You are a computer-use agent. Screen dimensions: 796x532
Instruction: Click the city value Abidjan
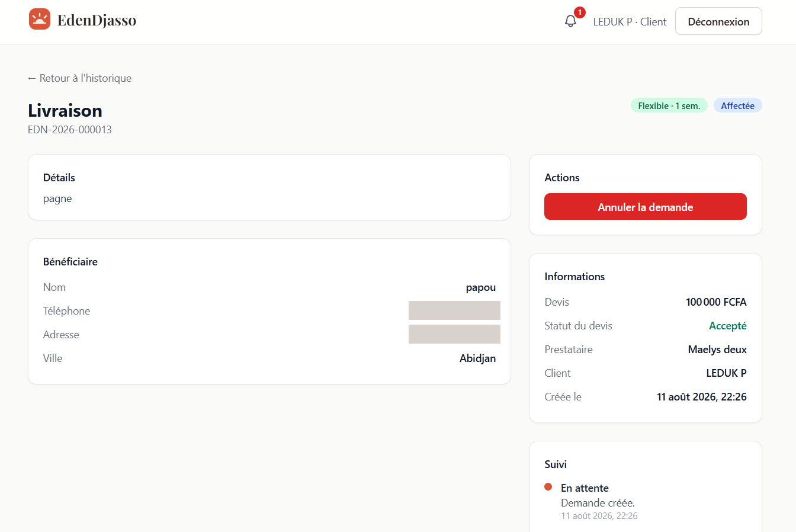pyautogui.click(x=477, y=358)
